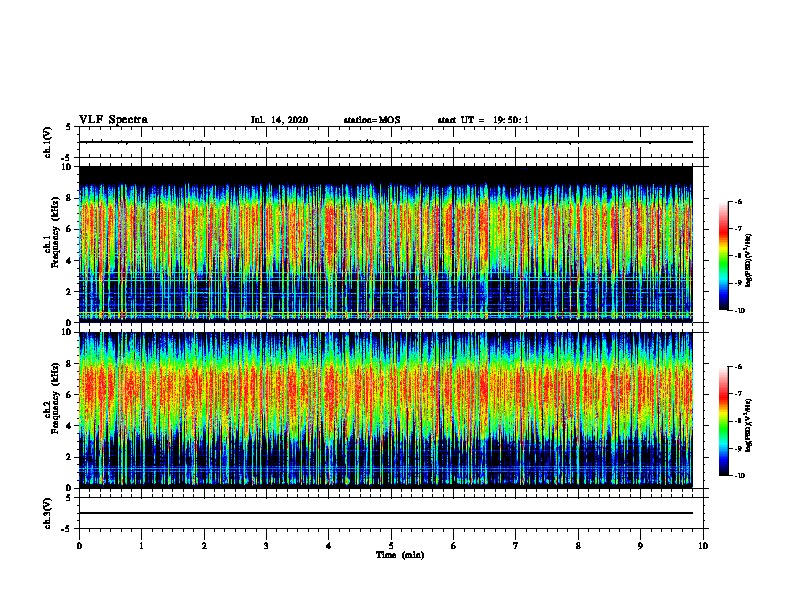Click the ch.1 voltage waveform trace
The image size is (792, 612).
click(x=386, y=142)
